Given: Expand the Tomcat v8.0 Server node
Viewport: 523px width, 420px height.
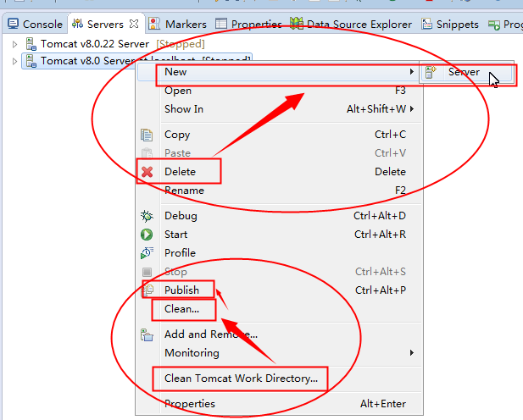Looking at the screenshot, I should tap(14, 61).
